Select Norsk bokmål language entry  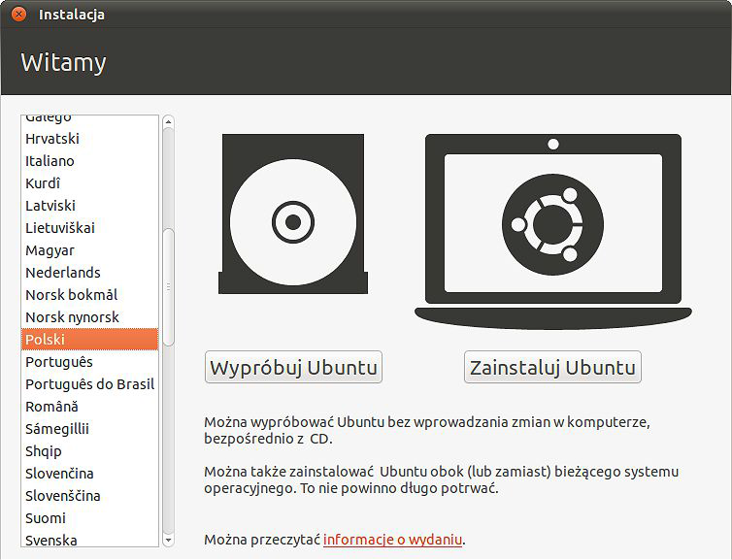pos(89,295)
